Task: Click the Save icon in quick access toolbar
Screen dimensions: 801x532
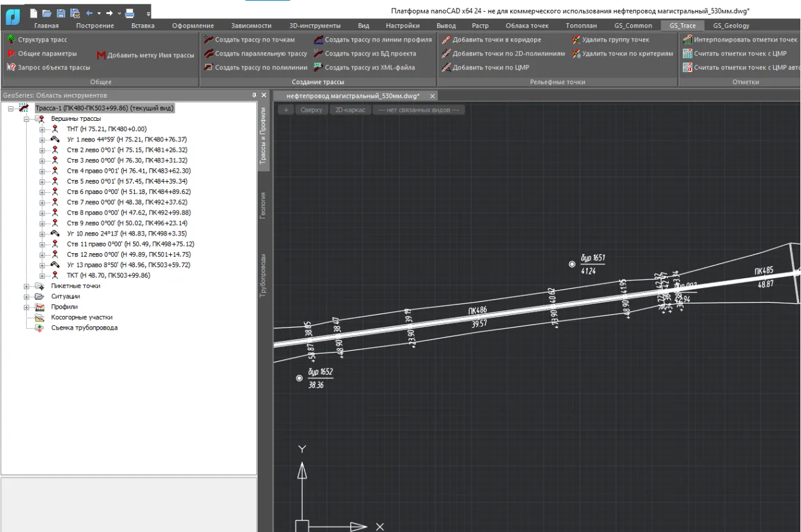Action: point(60,13)
